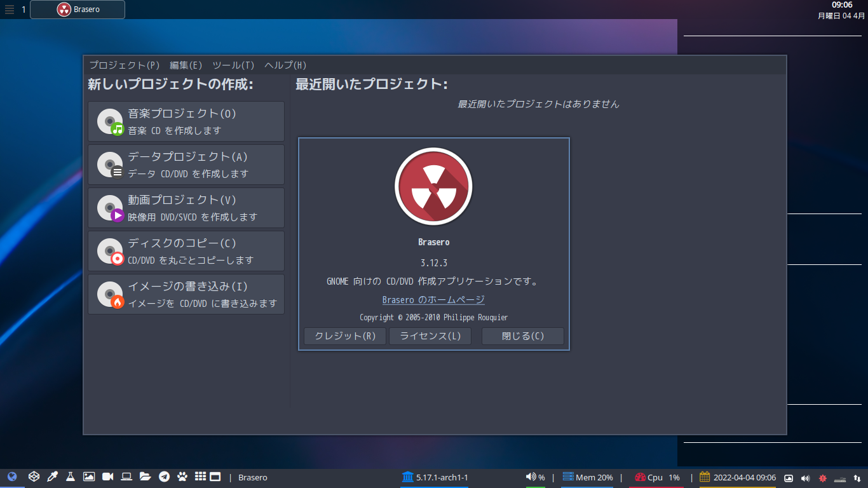Open the ツール menu

point(233,65)
